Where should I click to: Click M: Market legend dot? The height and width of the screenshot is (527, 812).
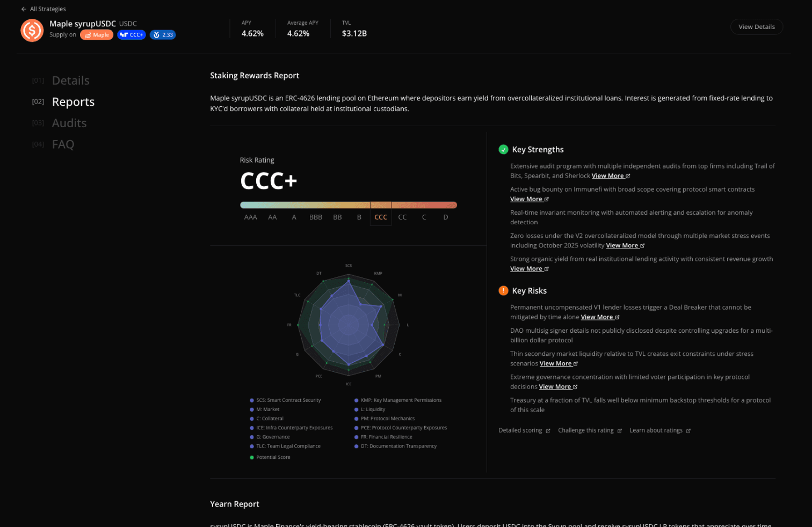[x=252, y=409]
